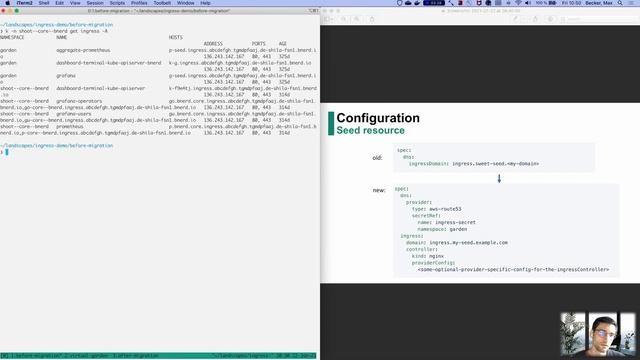640x360 pixels.
Task: Click the 'old:' label on the slide
Action: [x=377, y=158]
